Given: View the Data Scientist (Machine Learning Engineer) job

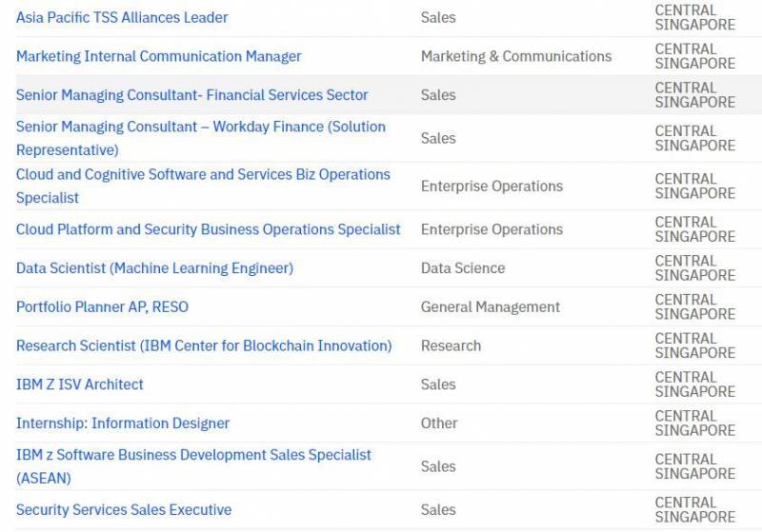Looking at the screenshot, I should [x=154, y=268].
